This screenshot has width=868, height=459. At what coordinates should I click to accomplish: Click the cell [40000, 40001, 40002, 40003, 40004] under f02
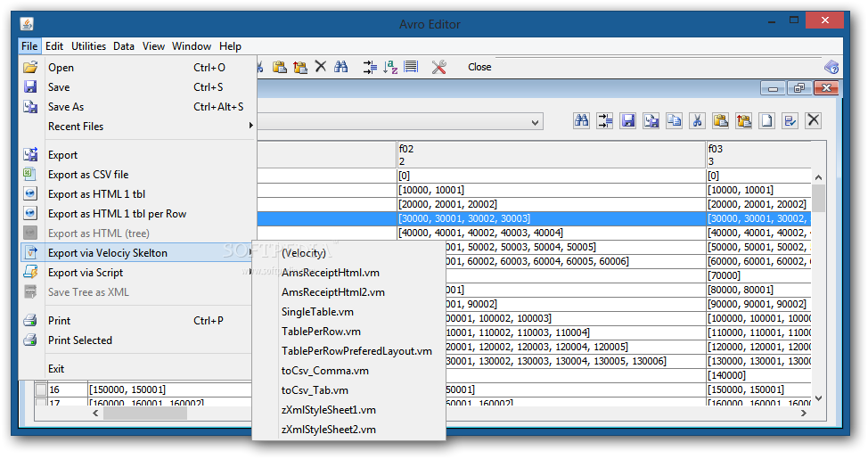(552, 233)
